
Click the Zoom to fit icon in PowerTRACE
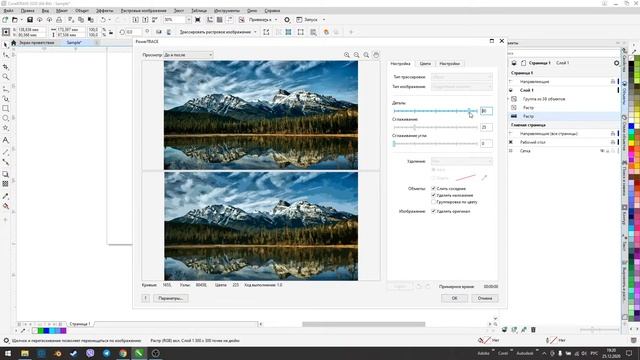point(366,55)
